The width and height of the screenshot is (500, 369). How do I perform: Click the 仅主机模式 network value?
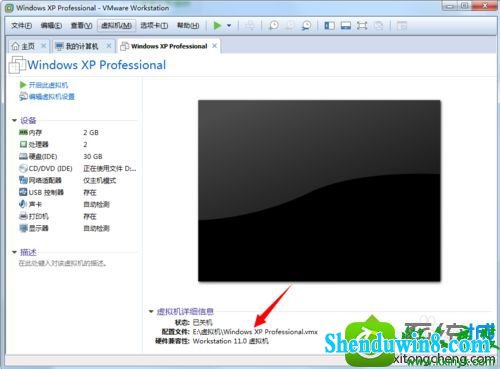[99, 180]
